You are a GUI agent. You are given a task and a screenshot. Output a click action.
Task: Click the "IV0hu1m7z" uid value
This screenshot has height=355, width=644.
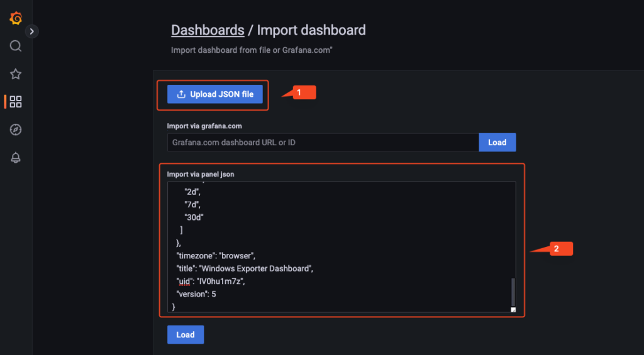click(x=220, y=281)
